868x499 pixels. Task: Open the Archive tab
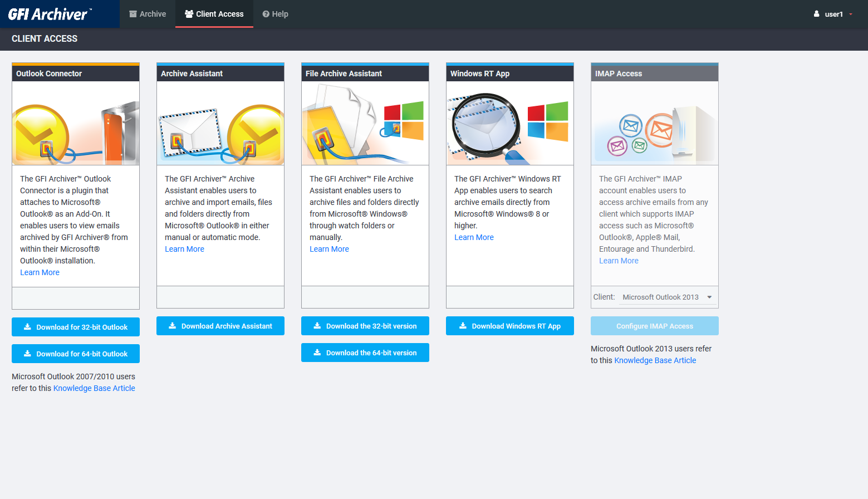point(148,14)
